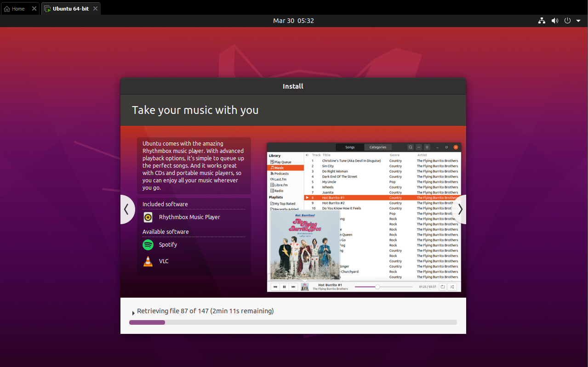Click the small album thumbnail in player bar
588x367 pixels.
[x=305, y=287]
